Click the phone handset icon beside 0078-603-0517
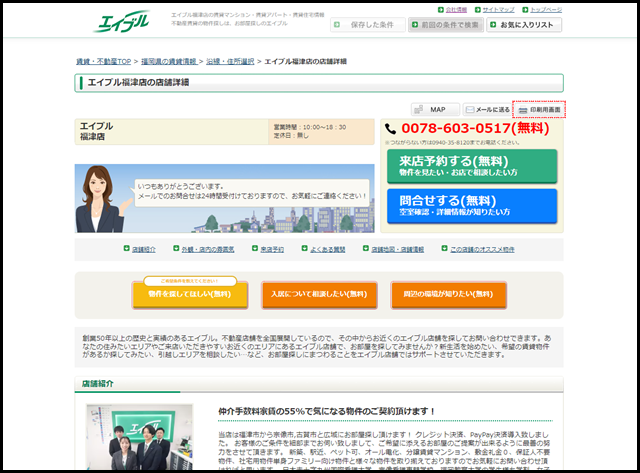The width and height of the screenshot is (640, 473). coord(391,129)
